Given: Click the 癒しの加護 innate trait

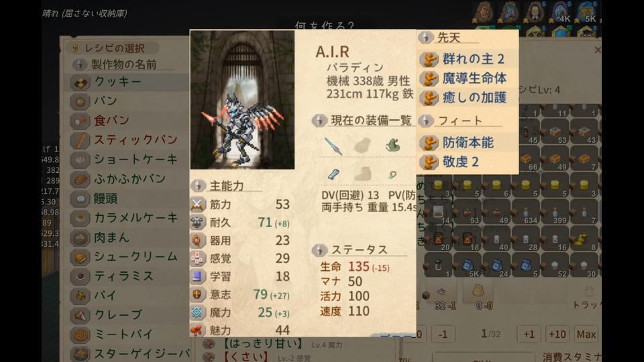Looking at the screenshot, I should point(468,98).
